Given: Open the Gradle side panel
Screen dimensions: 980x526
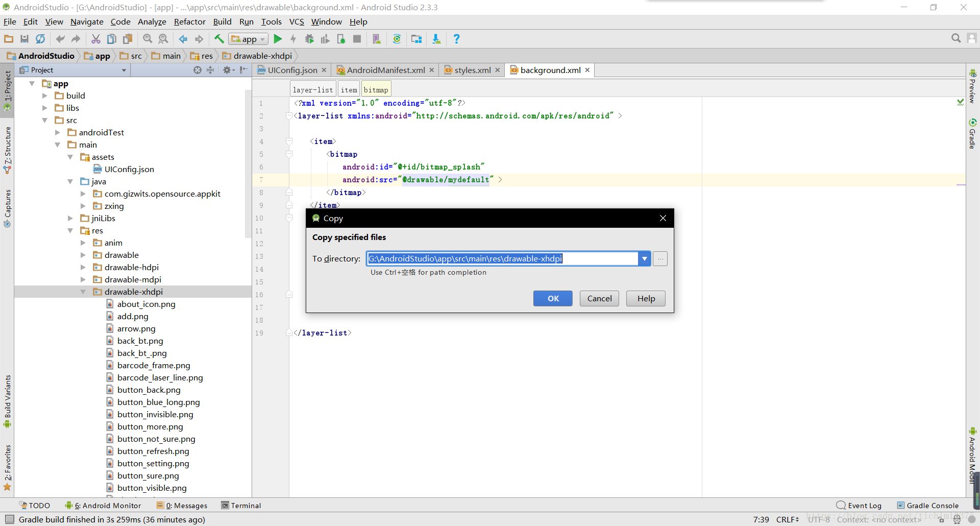Looking at the screenshot, I should (972, 134).
